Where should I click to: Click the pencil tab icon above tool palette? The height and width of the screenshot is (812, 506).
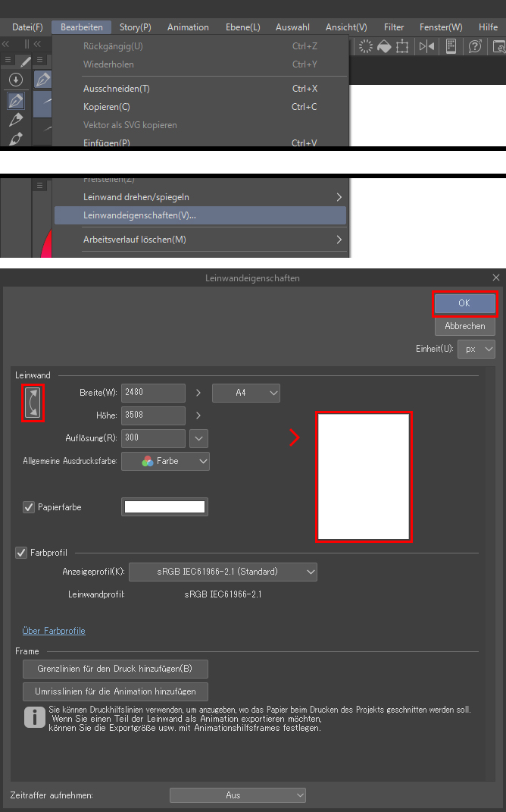click(x=25, y=61)
